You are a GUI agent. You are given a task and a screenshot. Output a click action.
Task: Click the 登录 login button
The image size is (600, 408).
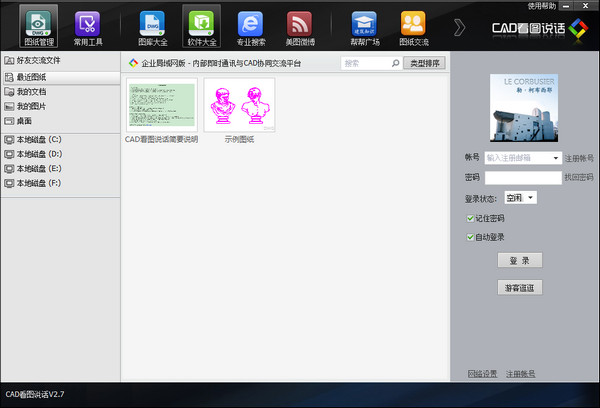tap(520, 261)
